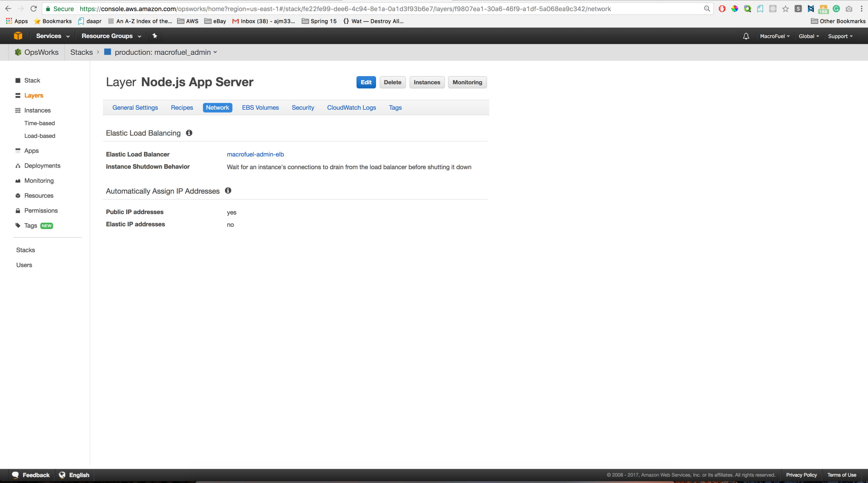This screenshot has height=483, width=868.
Task: Switch to layer Tags tab
Action: [395, 107]
